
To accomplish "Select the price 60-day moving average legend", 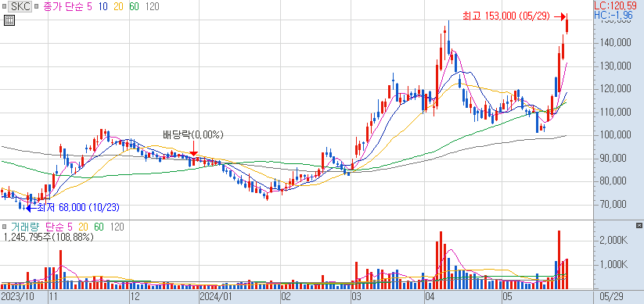I will 134,6.
